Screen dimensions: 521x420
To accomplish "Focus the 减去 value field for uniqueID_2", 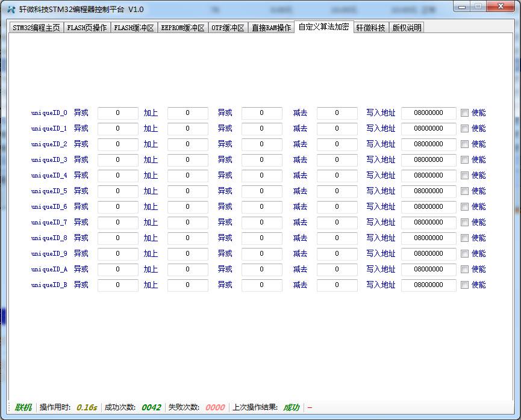I will (337, 144).
